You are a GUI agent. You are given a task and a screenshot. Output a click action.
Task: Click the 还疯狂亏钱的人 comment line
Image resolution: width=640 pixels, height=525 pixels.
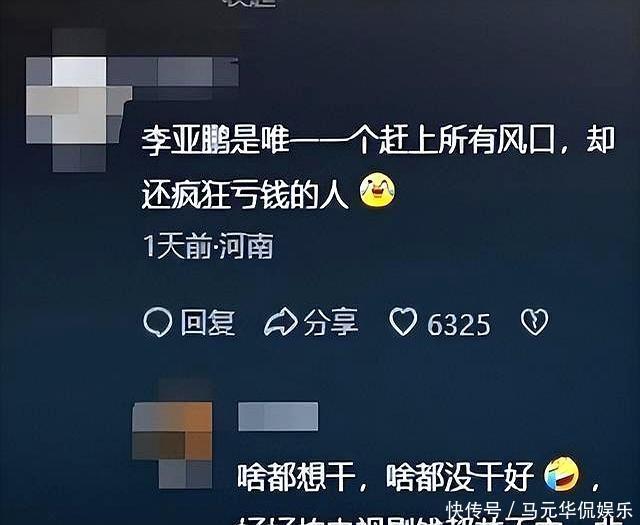click(245, 194)
